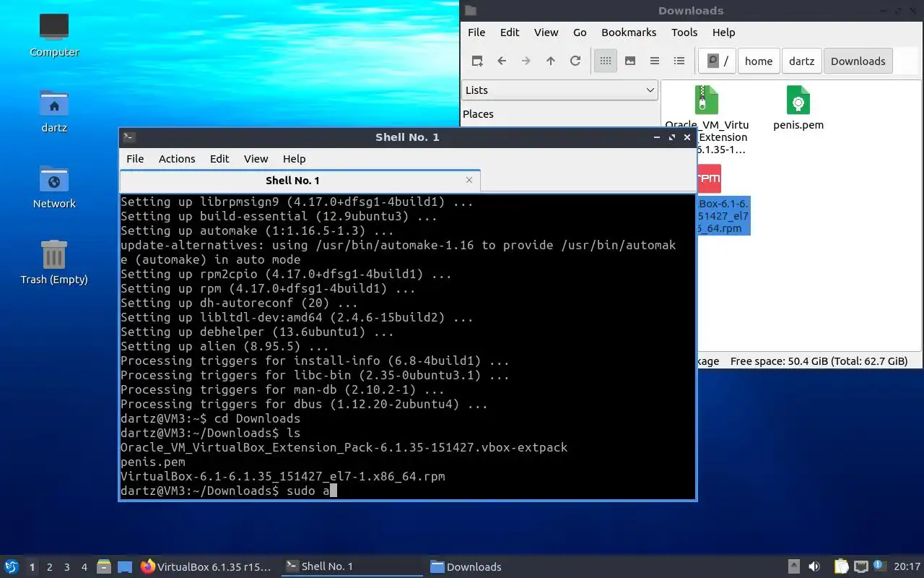Click show desktop icon on the taskbar
924x578 pixels.
pyautogui.click(x=125, y=567)
